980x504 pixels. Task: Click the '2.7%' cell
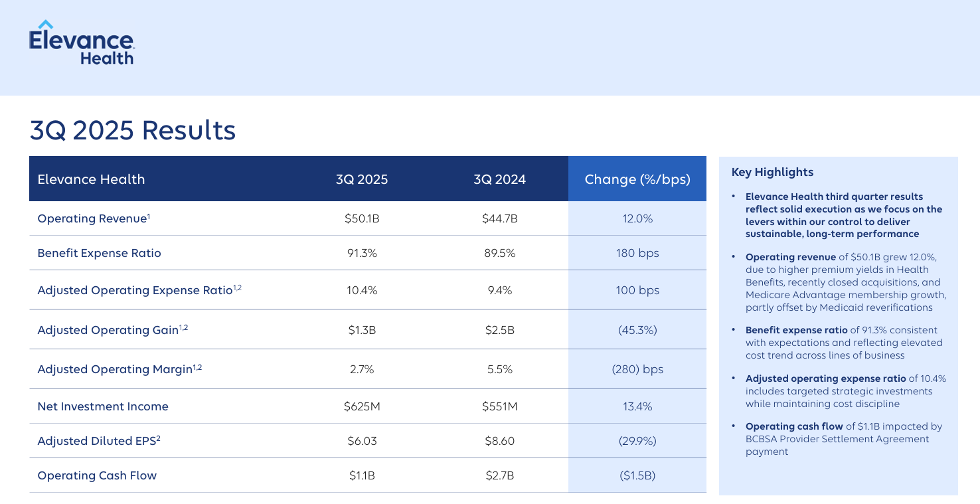pos(362,369)
